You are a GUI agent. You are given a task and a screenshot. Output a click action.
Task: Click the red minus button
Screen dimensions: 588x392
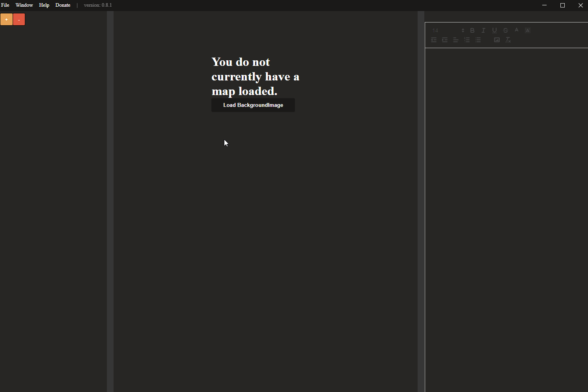click(x=19, y=19)
